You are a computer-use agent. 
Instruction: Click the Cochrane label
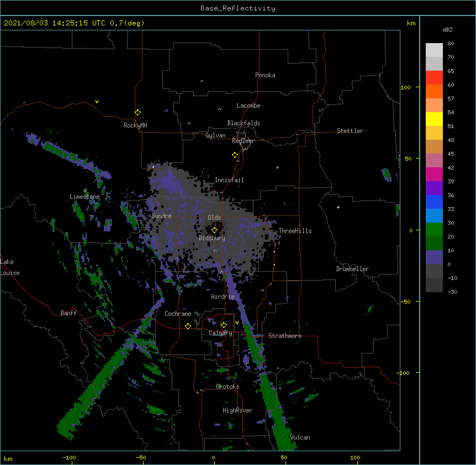point(178,314)
